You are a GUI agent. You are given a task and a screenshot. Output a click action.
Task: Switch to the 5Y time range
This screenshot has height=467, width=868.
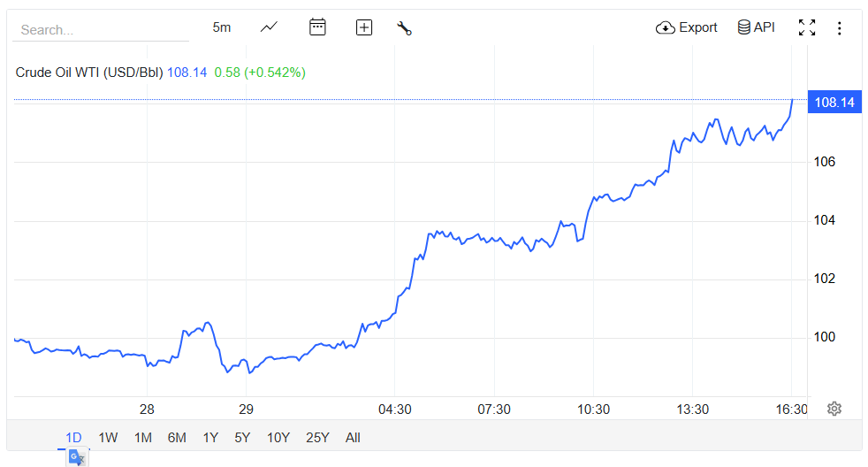coord(242,438)
